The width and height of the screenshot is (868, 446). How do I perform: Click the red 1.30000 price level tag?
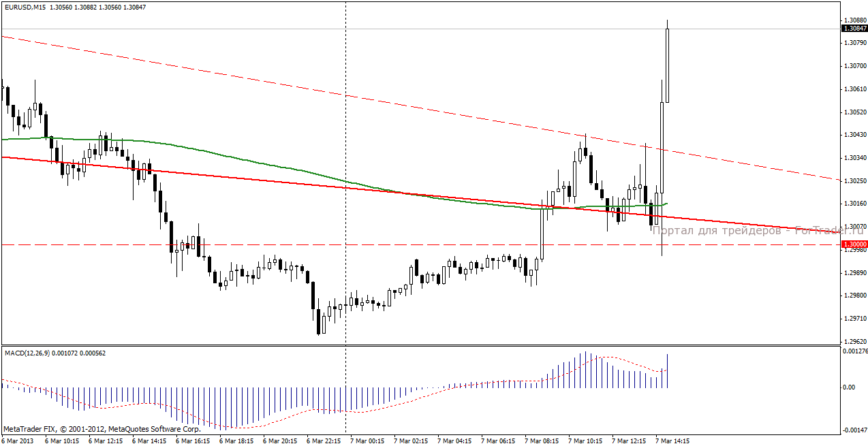pos(854,244)
